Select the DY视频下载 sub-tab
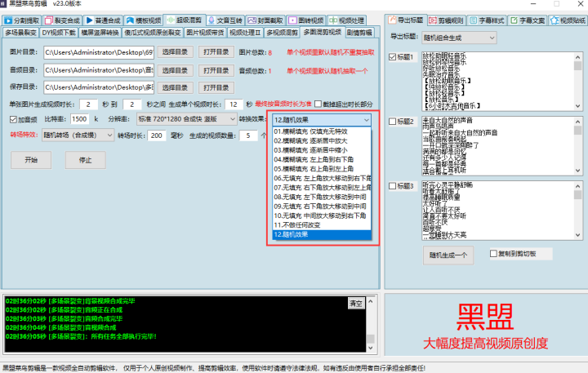The image size is (588, 373). (x=59, y=33)
